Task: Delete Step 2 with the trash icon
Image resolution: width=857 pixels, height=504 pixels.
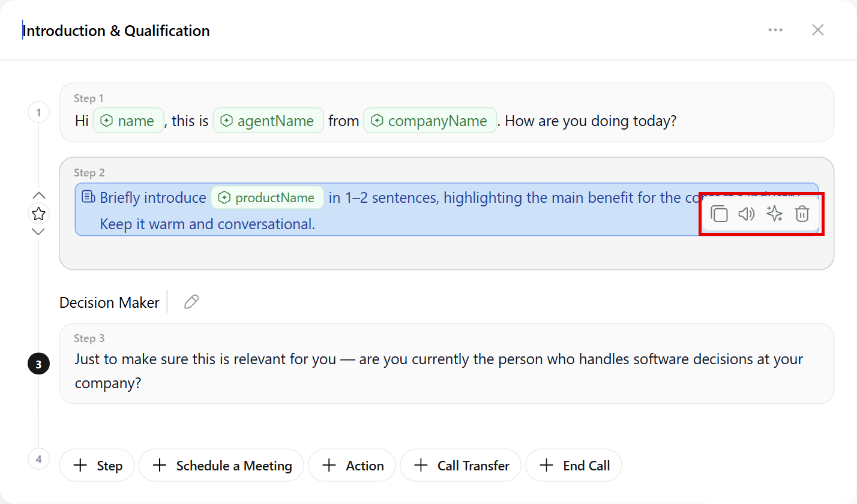Action: click(x=802, y=214)
